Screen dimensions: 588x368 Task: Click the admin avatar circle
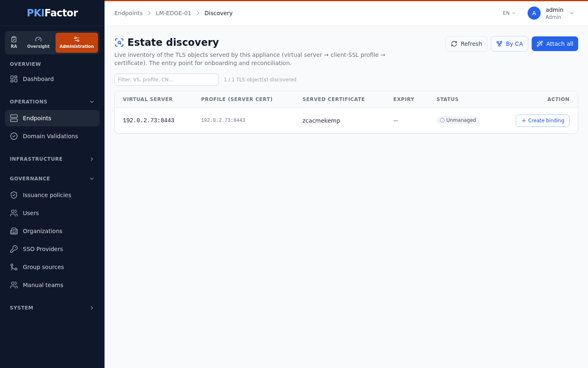tap(534, 13)
